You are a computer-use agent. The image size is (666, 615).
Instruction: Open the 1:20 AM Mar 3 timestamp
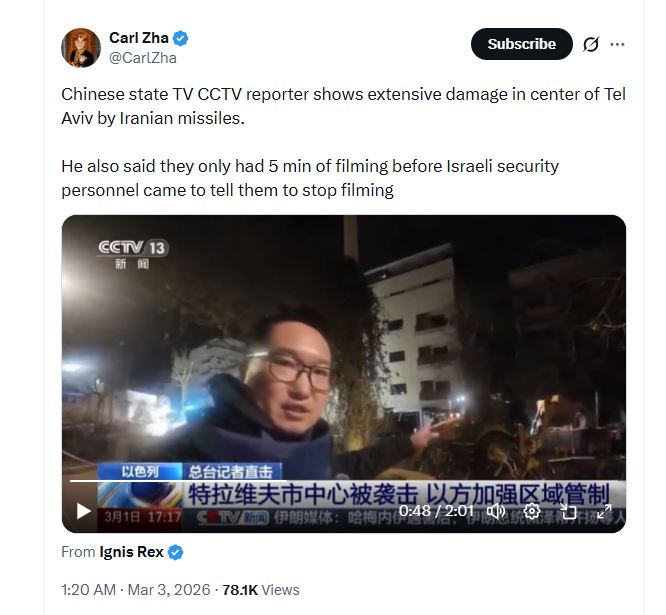click(136, 590)
